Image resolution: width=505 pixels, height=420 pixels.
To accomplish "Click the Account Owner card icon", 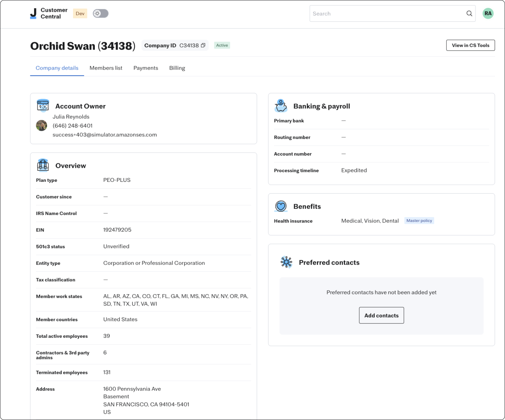I will 43,105.
